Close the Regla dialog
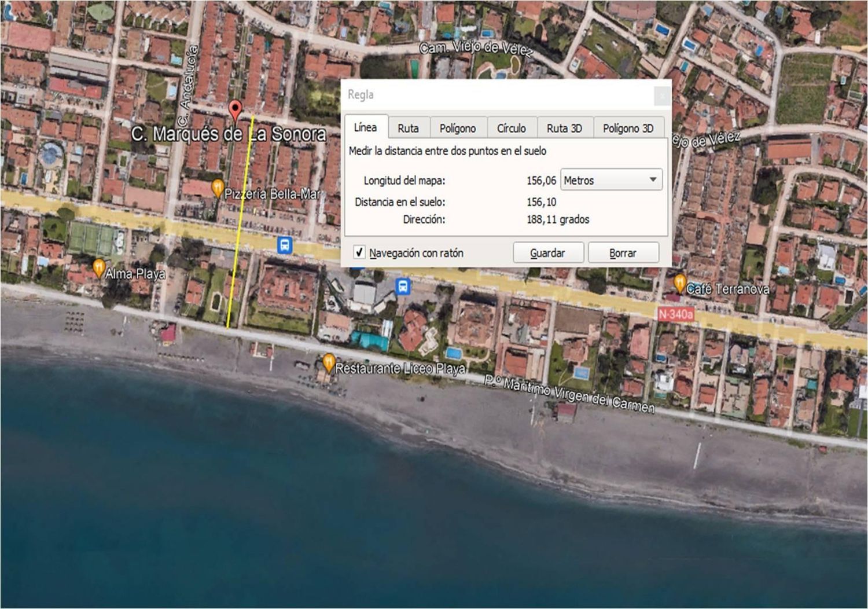 click(x=662, y=96)
